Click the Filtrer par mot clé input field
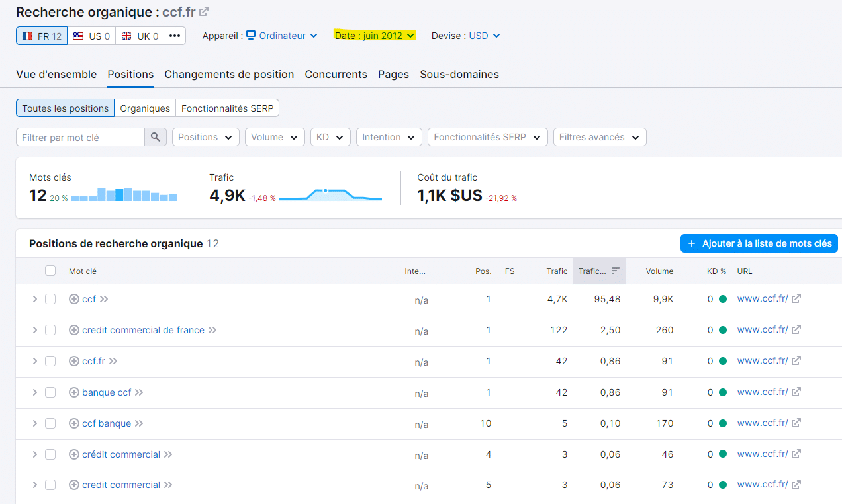This screenshot has width=842, height=504. point(80,137)
